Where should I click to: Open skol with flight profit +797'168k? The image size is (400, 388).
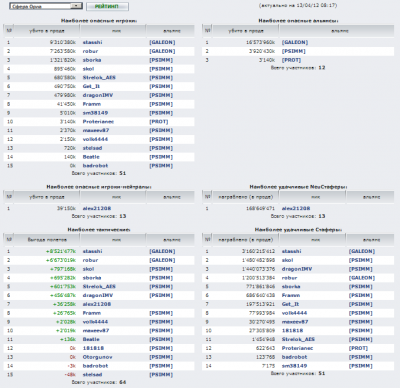pos(88,269)
